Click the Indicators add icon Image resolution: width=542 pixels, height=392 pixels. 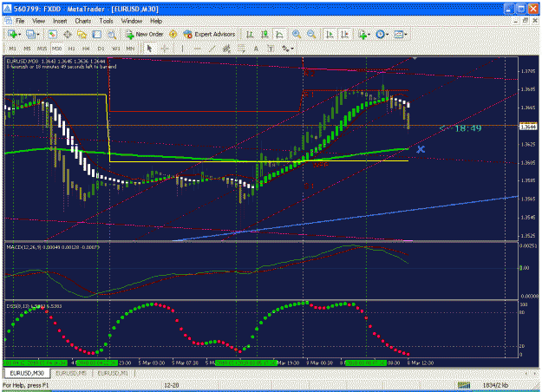click(x=362, y=34)
